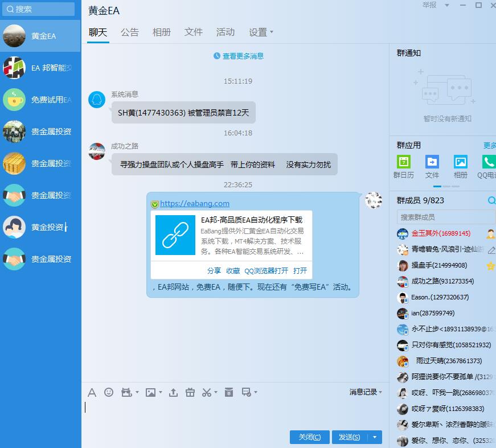Open the QQ电话 phone app icon

[x=489, y=162]
